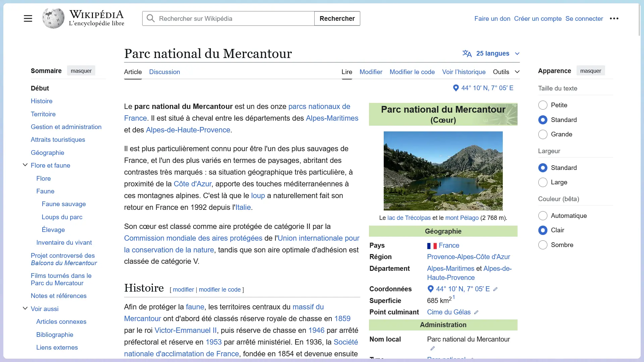Open the lac de Trécolpas photo

[x=443, y=171]
